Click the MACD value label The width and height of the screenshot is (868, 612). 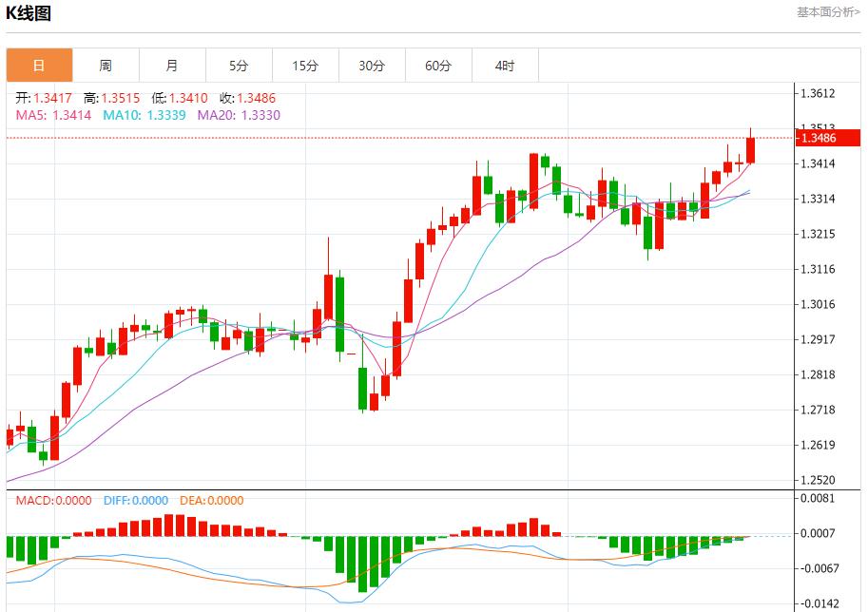click(53, 501)
